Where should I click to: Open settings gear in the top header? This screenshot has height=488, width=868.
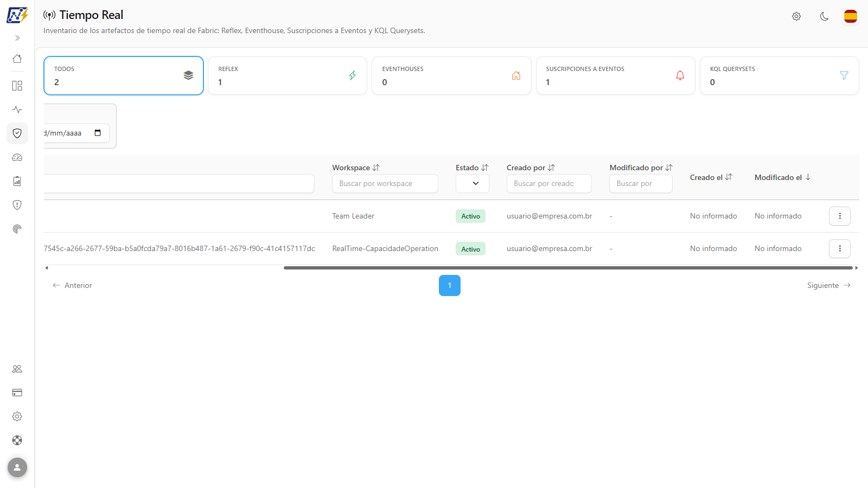pos(796,16)
